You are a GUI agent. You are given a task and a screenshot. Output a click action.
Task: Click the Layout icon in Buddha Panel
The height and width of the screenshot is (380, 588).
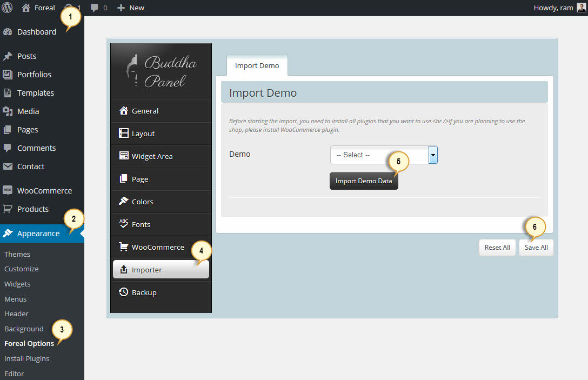coord(124,133)
